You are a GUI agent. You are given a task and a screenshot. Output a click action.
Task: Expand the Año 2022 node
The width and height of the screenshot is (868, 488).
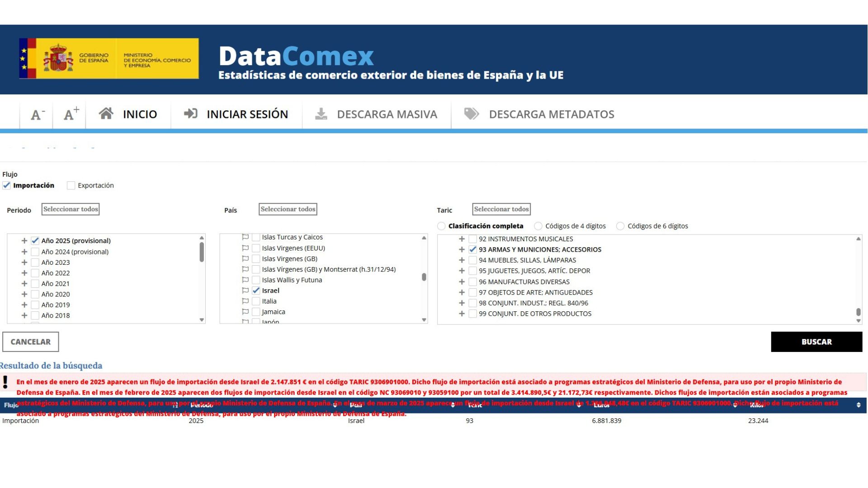[x=24, y=273]
